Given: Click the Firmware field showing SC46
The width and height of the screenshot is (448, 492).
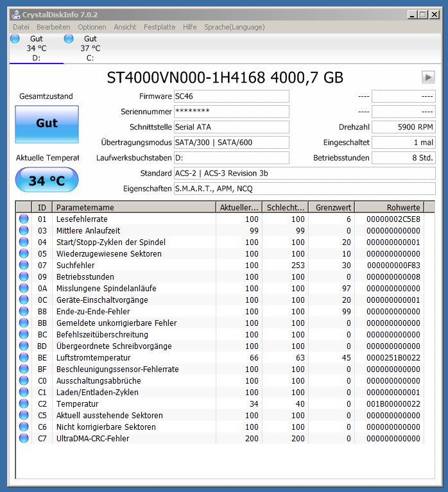Looking at the screenshot, I should pos(232,96).
